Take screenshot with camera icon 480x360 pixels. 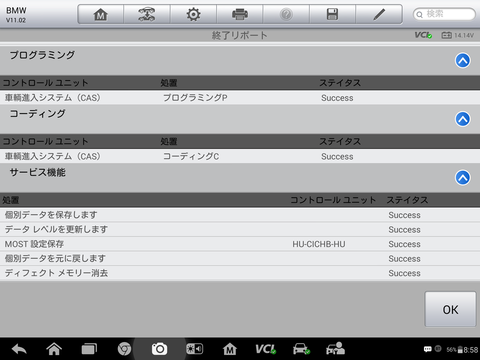159,349
